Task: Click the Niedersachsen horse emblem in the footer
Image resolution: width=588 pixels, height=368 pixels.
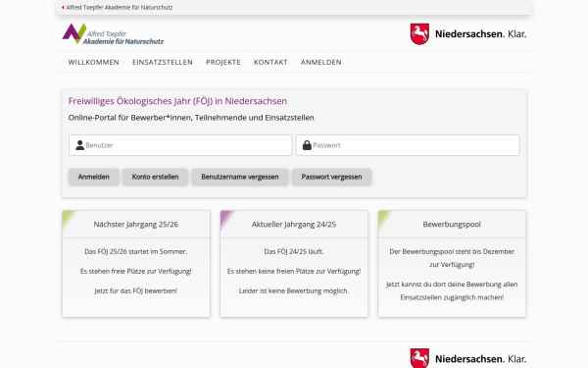Action: point(419,358)
